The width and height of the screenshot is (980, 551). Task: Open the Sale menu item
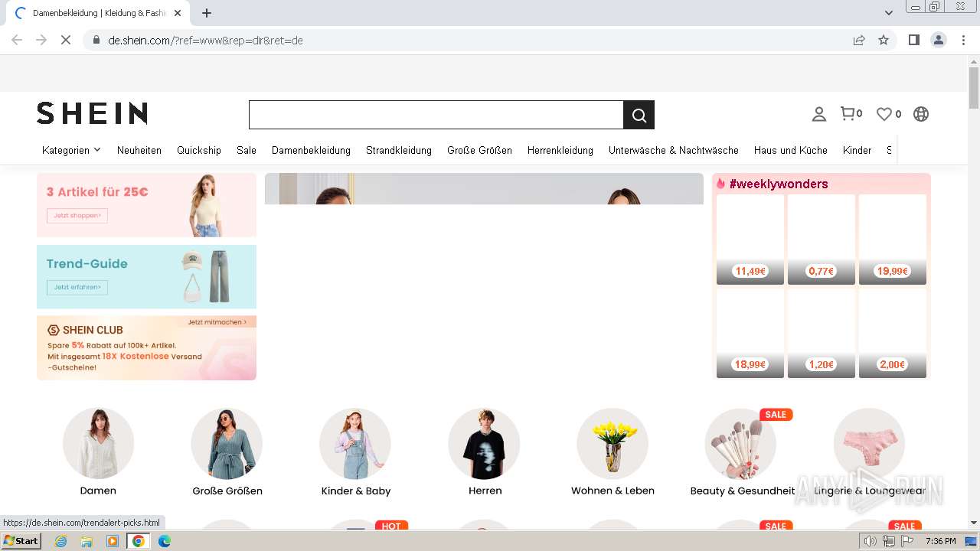(x=247, y=150)
